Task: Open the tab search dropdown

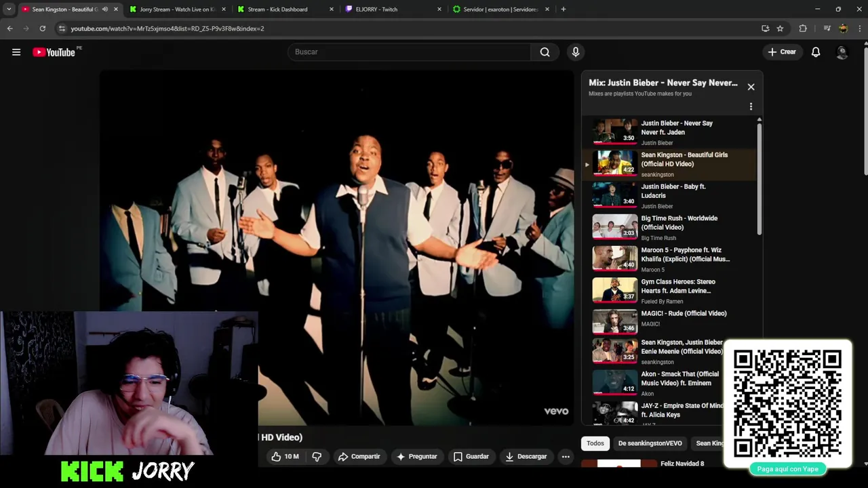Action: 9,9
